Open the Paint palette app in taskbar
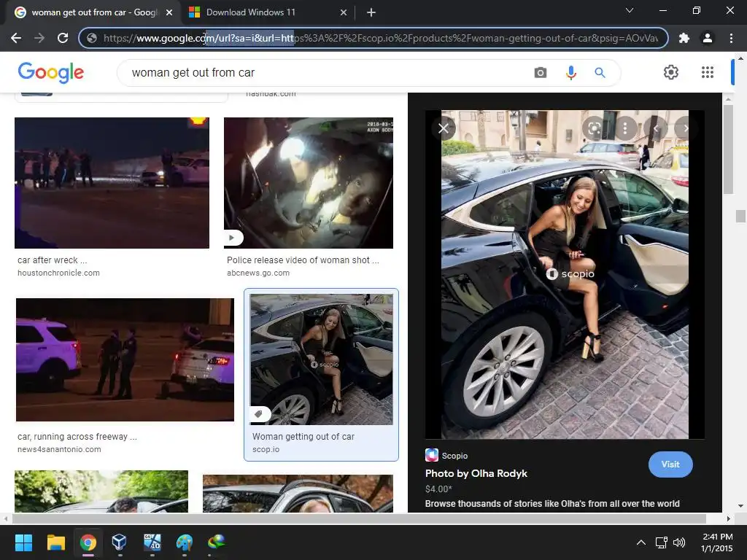 [x=185, y=542]
